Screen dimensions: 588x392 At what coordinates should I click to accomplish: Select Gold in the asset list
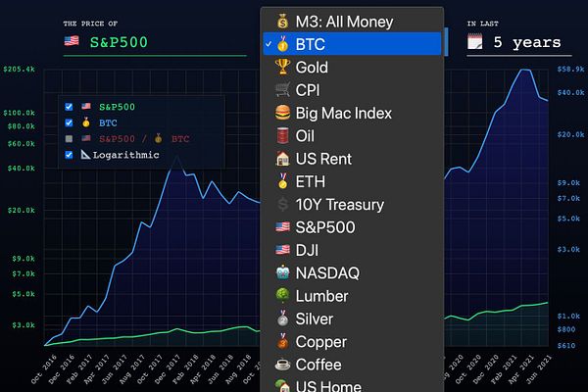pyautogui.click(x=352, y=68)
